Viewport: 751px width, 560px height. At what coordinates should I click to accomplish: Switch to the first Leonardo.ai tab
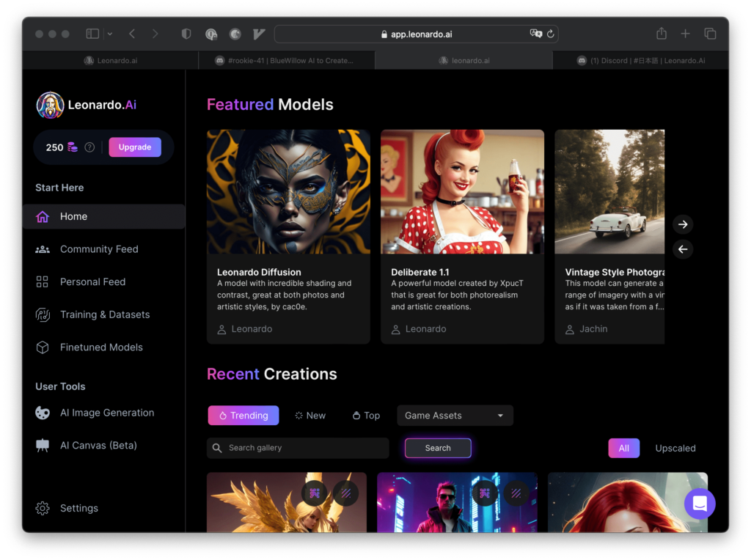[111, 60]
